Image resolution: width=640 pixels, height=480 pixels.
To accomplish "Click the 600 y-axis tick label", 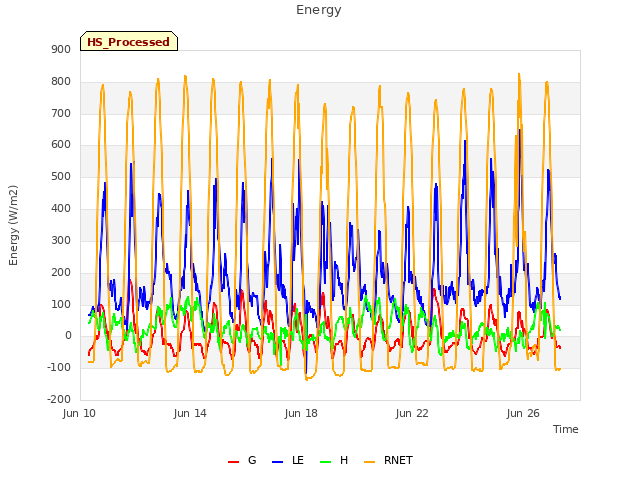I will coord(61,144).
